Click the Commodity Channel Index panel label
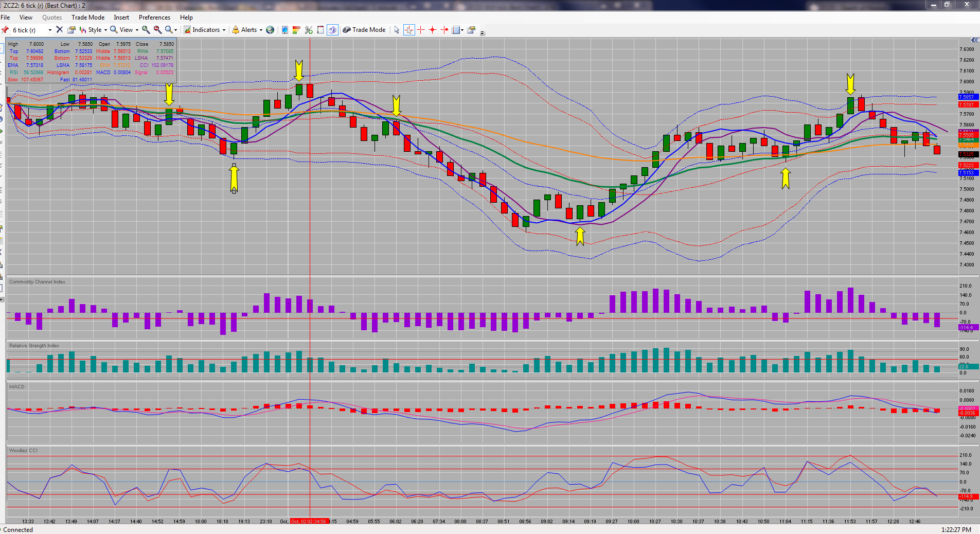Screen dimensions: 980x534 pos(37,282)
